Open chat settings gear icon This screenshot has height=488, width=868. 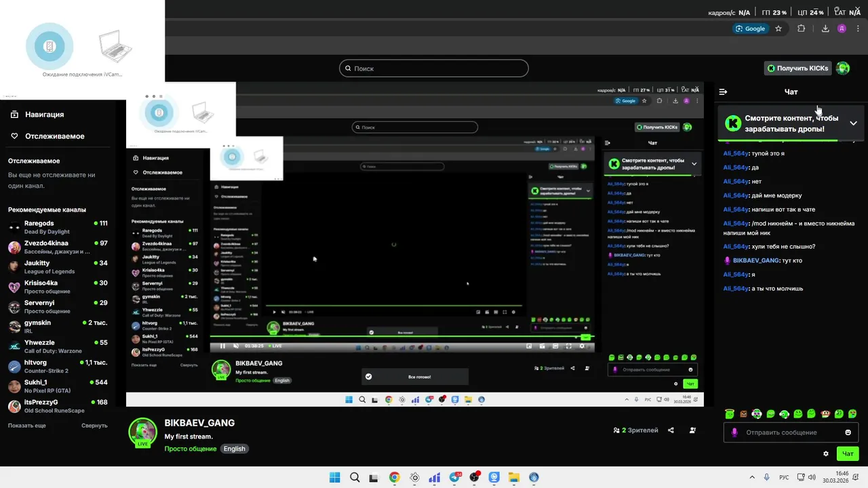click(x=826, y=453)
